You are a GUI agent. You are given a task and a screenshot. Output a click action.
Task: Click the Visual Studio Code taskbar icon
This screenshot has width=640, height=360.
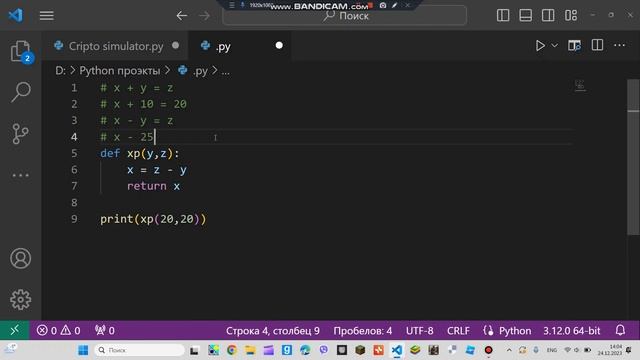[397, 350]
